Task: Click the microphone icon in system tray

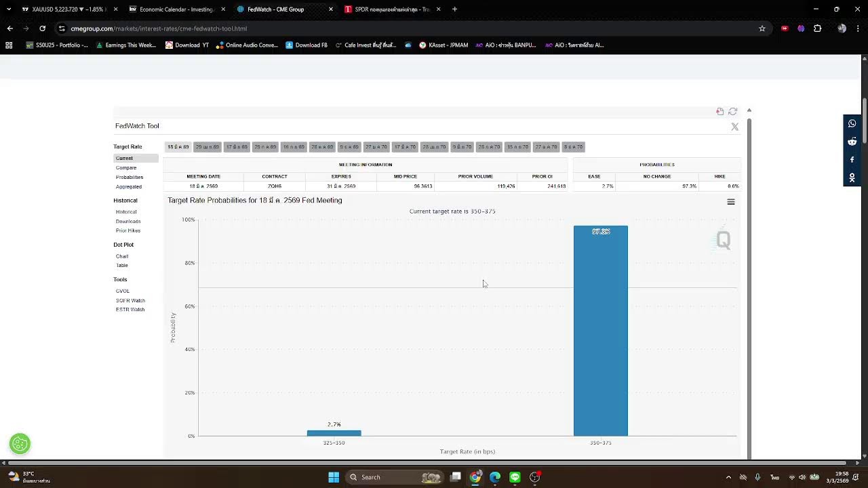Action: [757, 477]
